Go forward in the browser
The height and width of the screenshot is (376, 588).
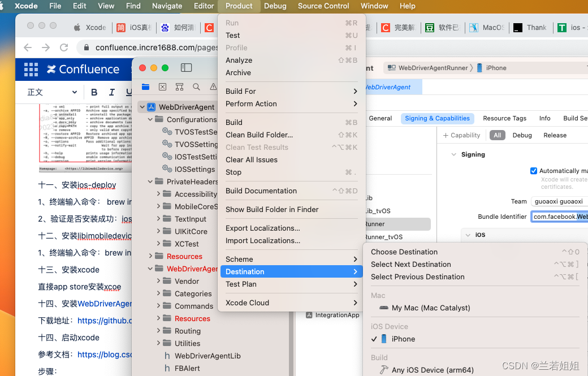pyautogui.click(x=46, y=47)
